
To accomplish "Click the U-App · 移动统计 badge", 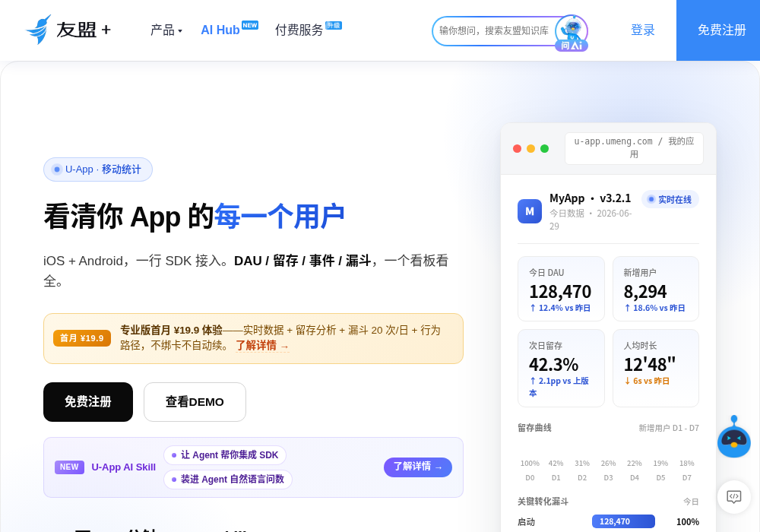I will (x=98, y=169).
